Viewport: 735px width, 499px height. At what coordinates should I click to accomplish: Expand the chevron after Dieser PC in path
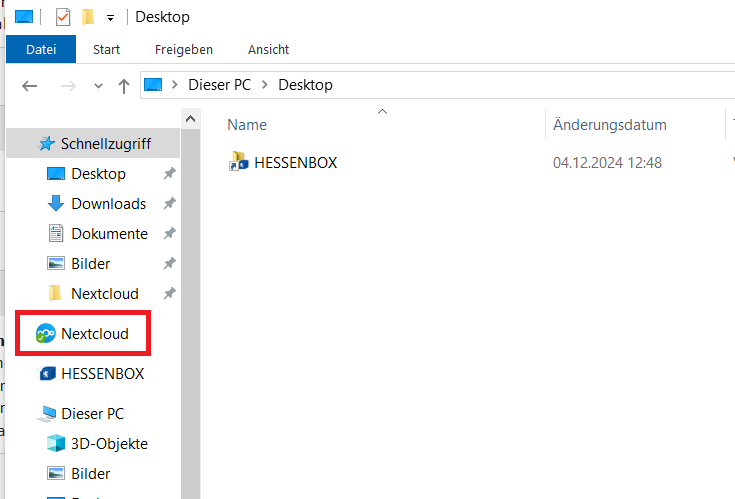pyautogui.click(x=265, y=85)
